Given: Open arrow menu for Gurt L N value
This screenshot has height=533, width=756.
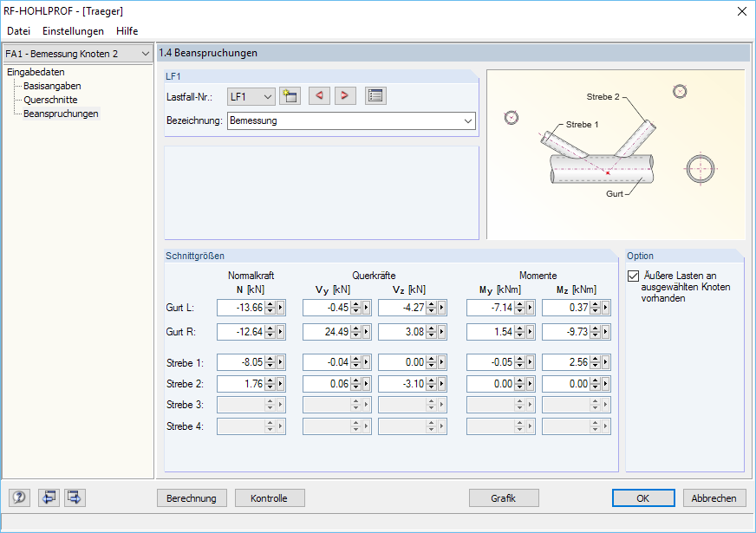Looking at the screenshot, I should (x=280, y=308).
